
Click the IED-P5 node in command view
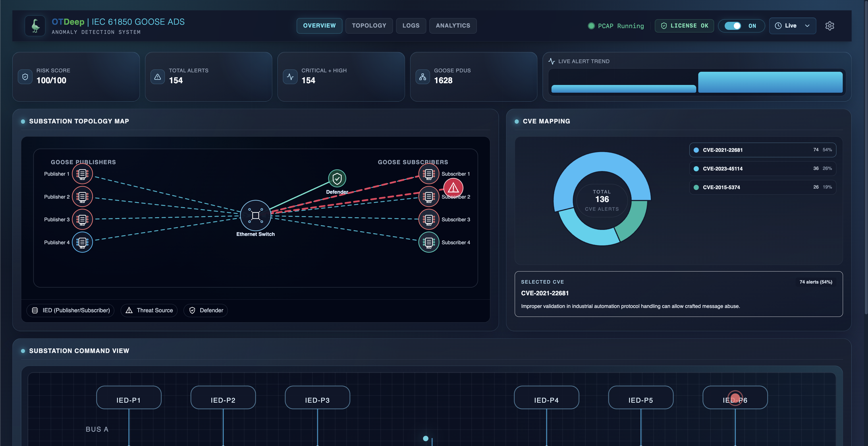tap(641, 398)
